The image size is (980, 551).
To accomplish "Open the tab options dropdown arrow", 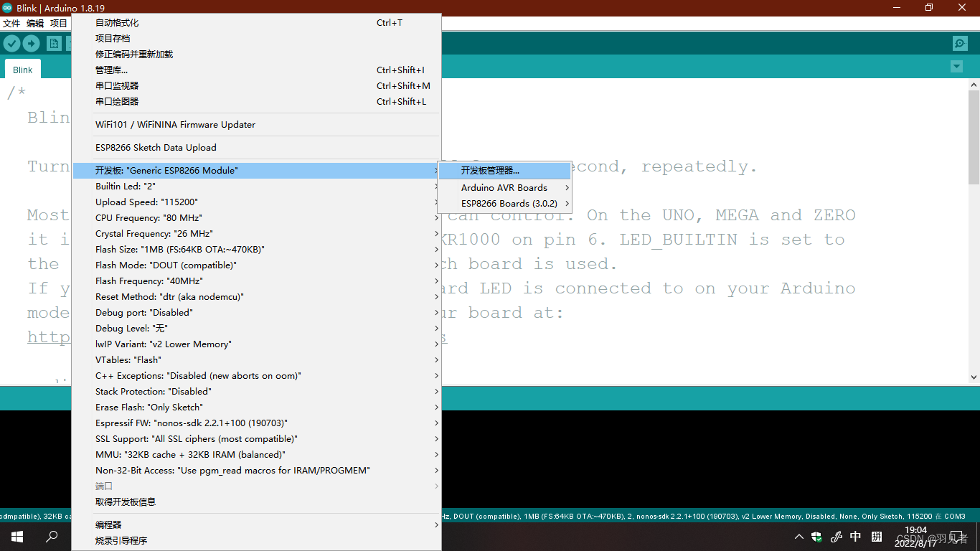I will (x=956, y=67).
